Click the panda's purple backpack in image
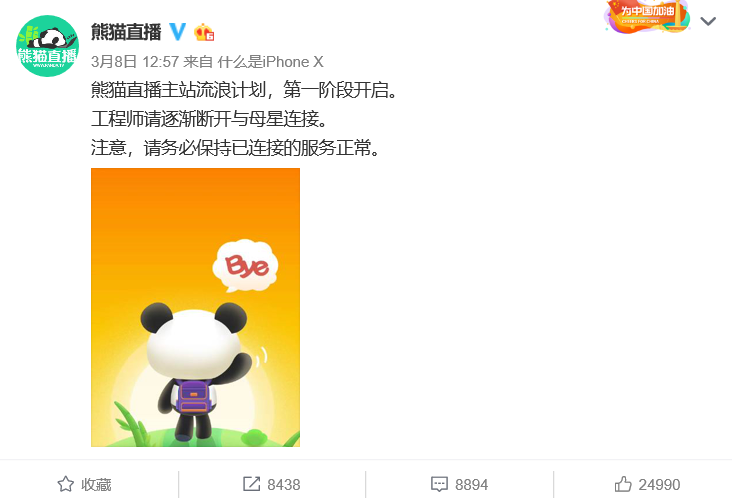 click(193, 396)
